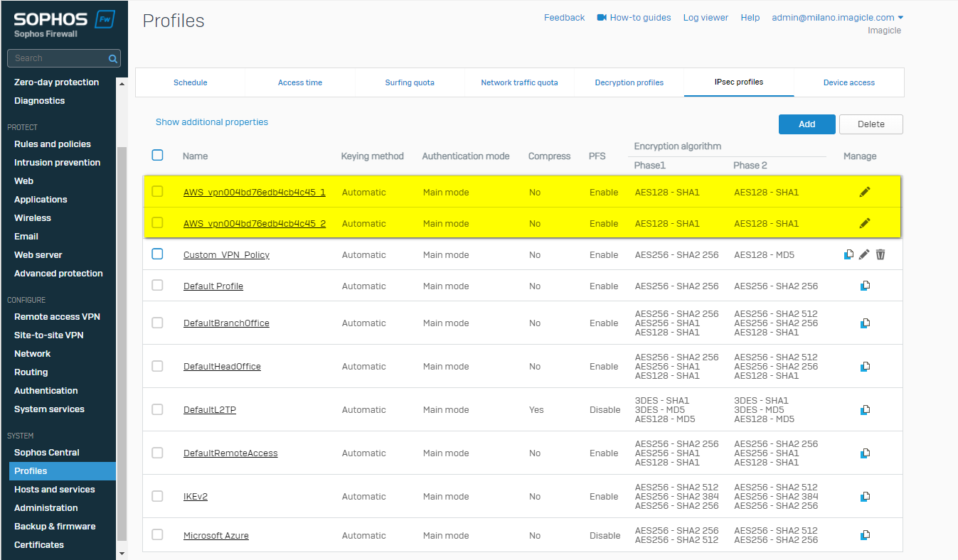Open Site-to-site VPN in the sidebar
Screen dimensions: 958x560
tap(49, 335)
